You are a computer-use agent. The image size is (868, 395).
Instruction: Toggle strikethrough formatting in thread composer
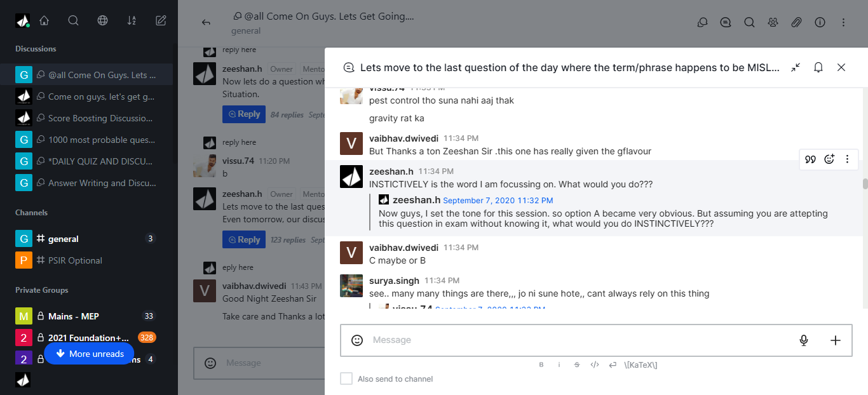[x=577, y=365]
